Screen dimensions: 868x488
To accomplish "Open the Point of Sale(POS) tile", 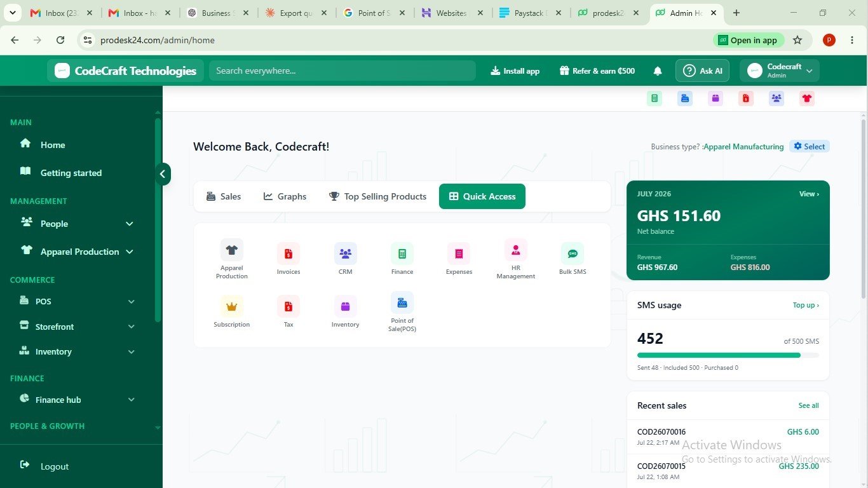I will pyautogui.click(x=402, y=312).
